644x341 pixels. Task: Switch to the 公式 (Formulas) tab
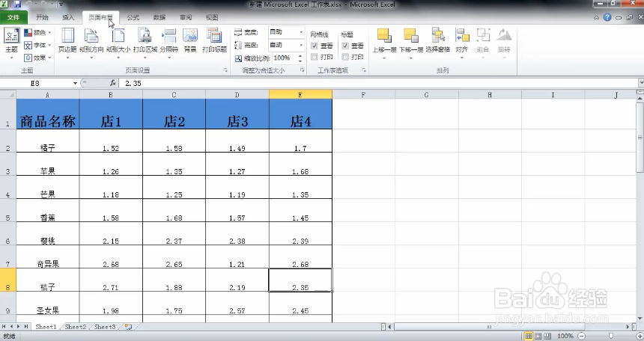tap(133, 17)
